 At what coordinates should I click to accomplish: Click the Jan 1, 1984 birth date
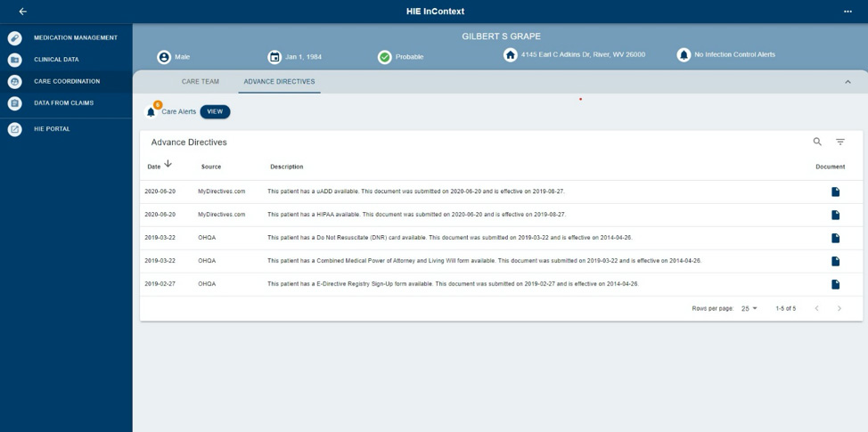pos(303,57)
